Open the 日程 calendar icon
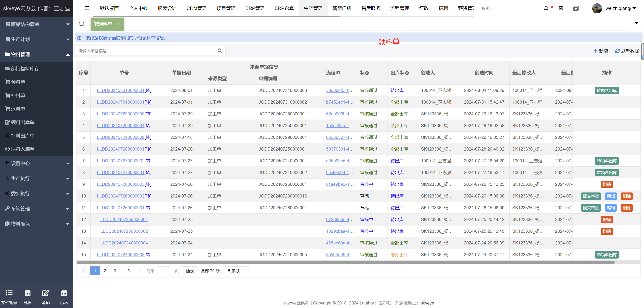644x308 pixels. [28, 293]
